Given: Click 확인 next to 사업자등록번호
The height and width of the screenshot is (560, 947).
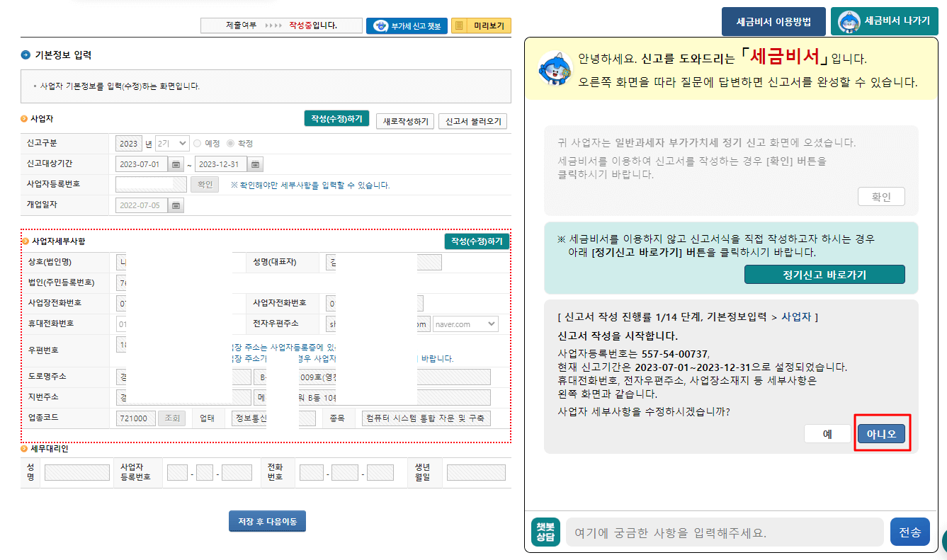Looking at the screenshot, I should (x=204, y=183).
